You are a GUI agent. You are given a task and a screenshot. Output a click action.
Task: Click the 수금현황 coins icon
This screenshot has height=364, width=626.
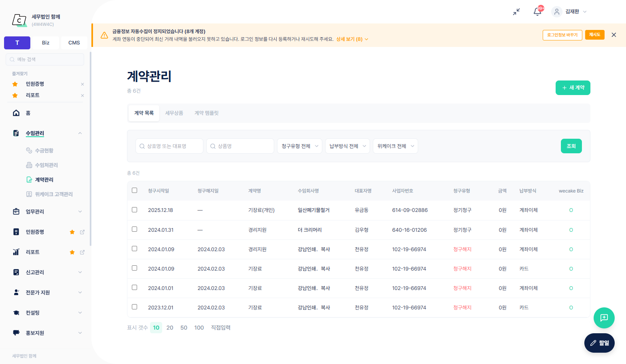click(x=29, y=150)
